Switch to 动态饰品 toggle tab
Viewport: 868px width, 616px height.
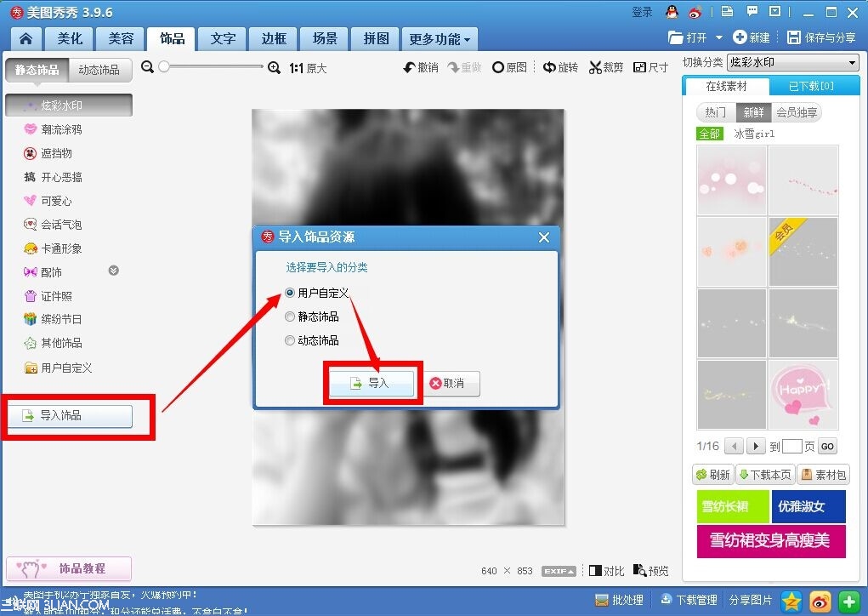(99, 70)
